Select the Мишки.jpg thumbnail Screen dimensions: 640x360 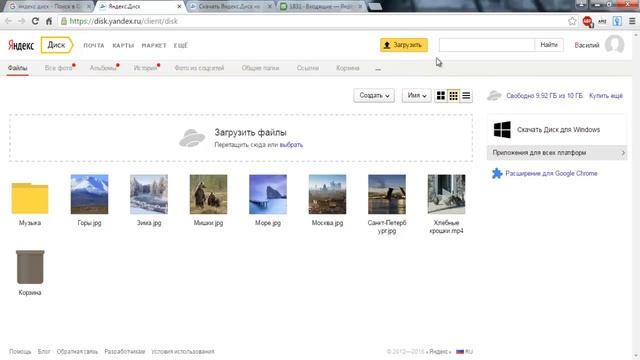[x=209, y=194]
